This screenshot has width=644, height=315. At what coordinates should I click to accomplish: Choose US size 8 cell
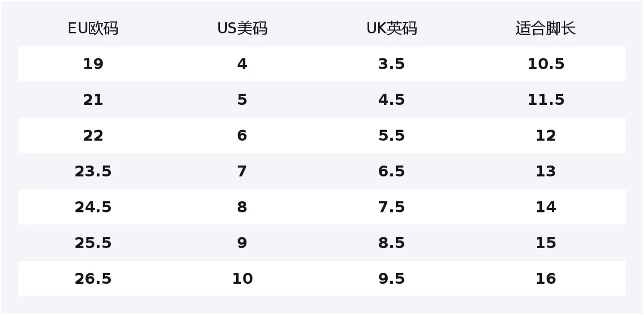(242, 207)
